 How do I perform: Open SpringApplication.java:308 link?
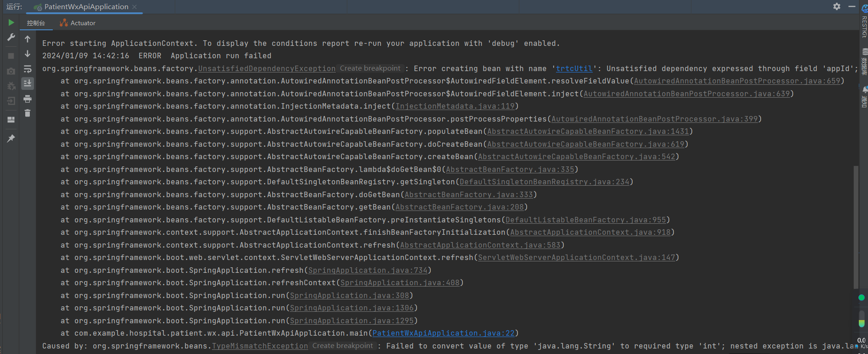[x=350, y=295]
